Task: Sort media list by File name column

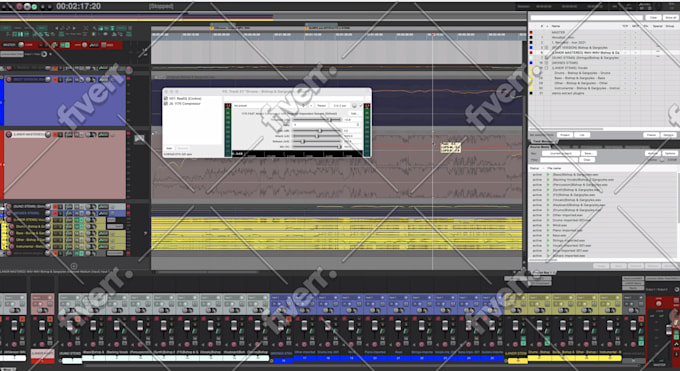Action: [554, 168]
